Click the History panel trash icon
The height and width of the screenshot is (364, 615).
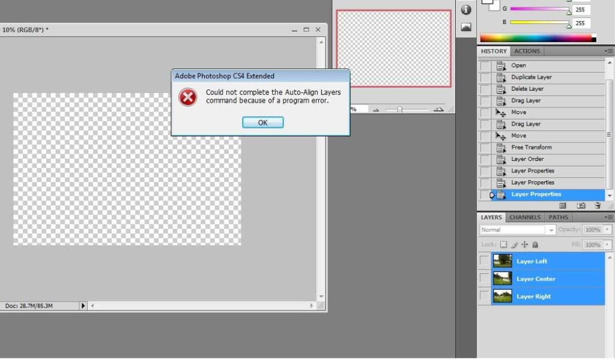coord(598,205)
